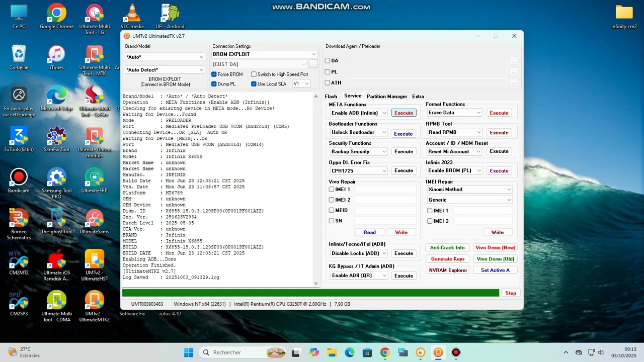This screenshot has width=644, height=362.
Task: Open the BROM EXPLOIT connection dropdown
Action: (x=264, y=54)
